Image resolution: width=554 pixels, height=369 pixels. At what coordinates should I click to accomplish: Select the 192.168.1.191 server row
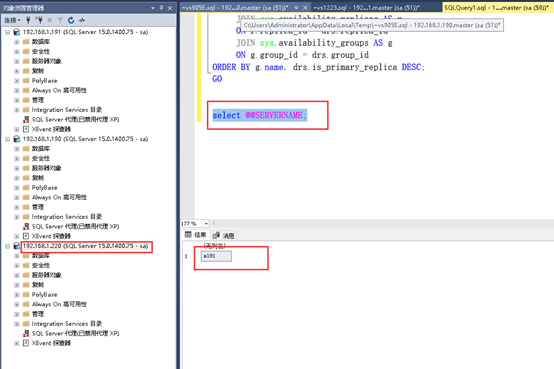[86, 32]
